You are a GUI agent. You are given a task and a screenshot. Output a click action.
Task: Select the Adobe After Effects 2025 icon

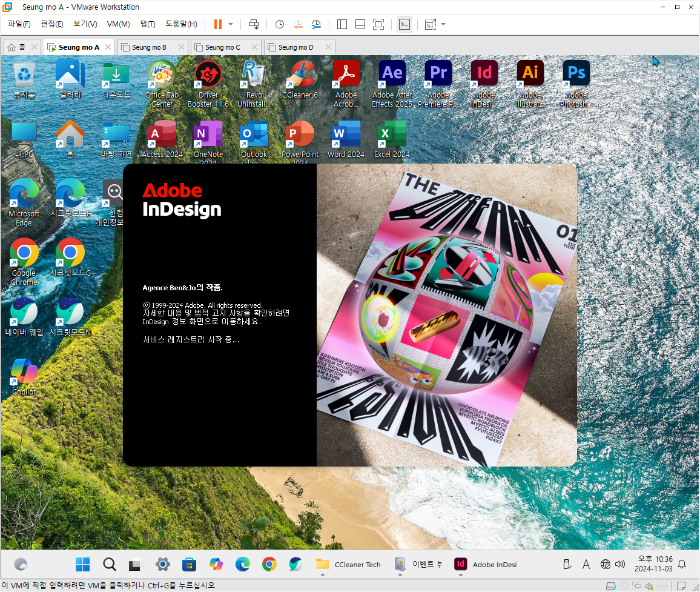[x=392, y=85]
